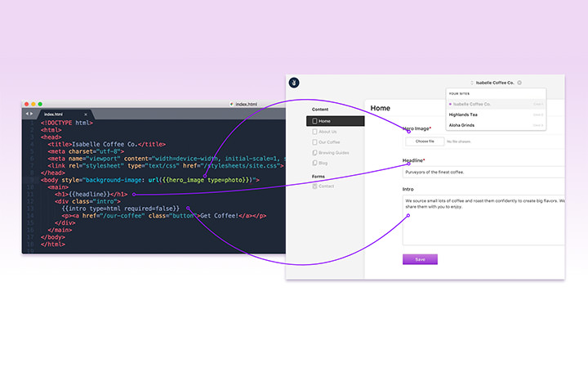Close the index.html editor tab
Viewport: 588px width, 368px height.
[x=86, y=114]
